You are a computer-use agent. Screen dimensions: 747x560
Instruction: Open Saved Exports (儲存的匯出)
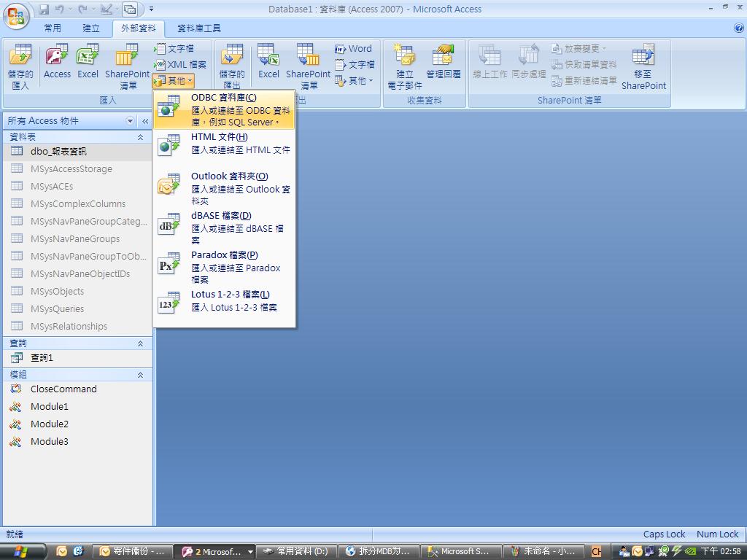(232, 66)
